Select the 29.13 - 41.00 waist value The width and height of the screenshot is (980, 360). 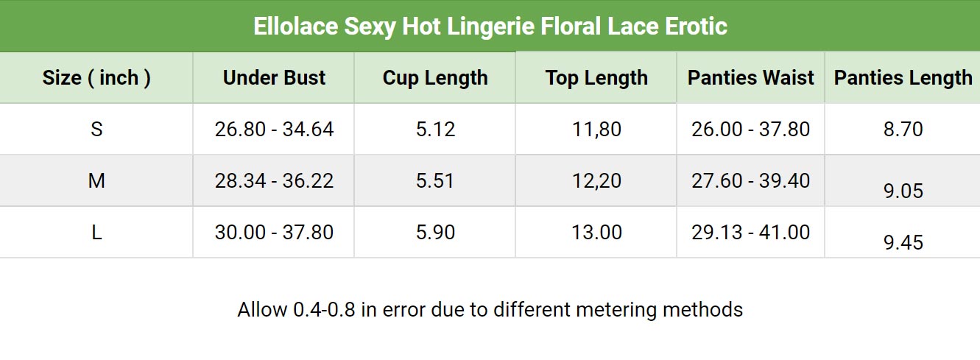point(751,233)
